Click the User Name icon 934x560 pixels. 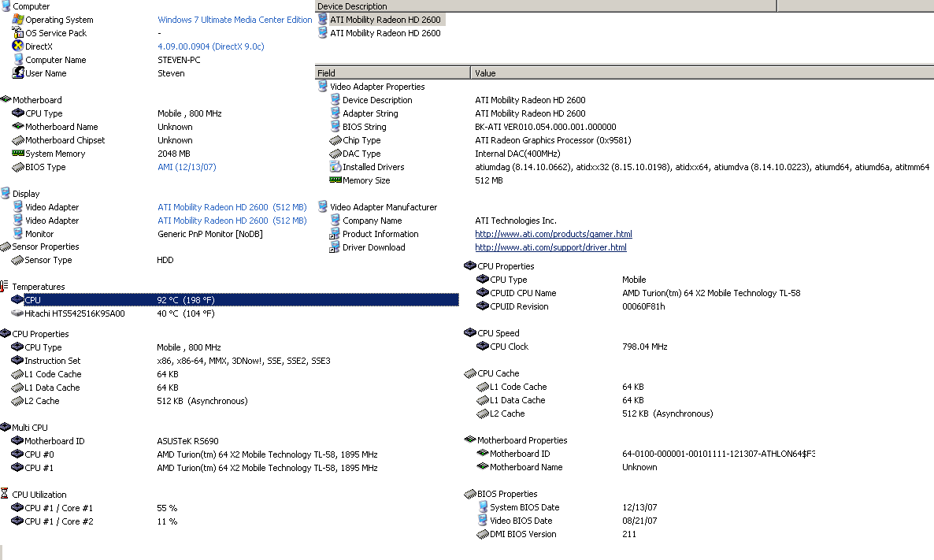click(18, 72)
